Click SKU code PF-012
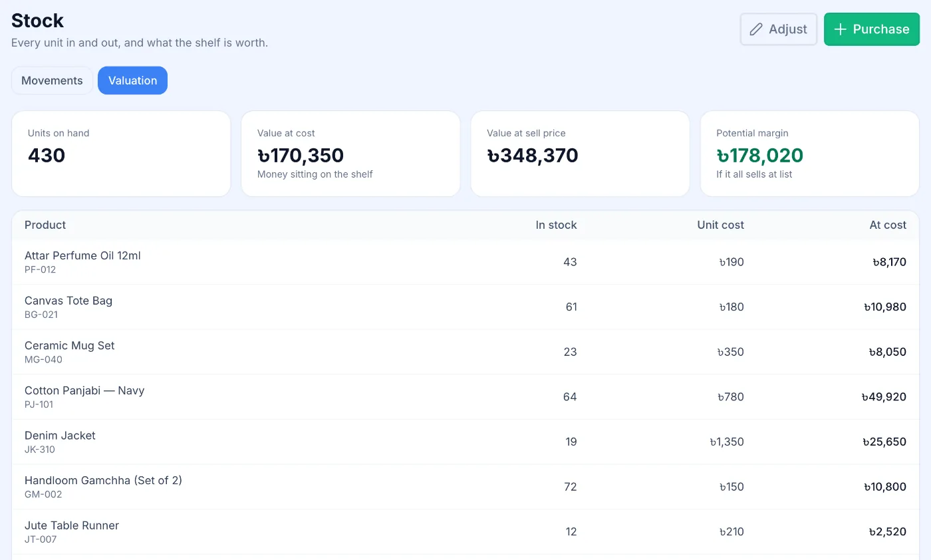Screen dimensions: 931x560 click(40, 270)
